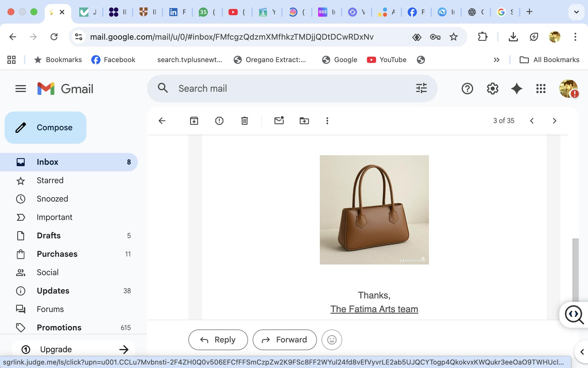This screenshot has width=588, height=368.
Task: Open the Gemini sparkle icon in header
Action: pos(517,89)
